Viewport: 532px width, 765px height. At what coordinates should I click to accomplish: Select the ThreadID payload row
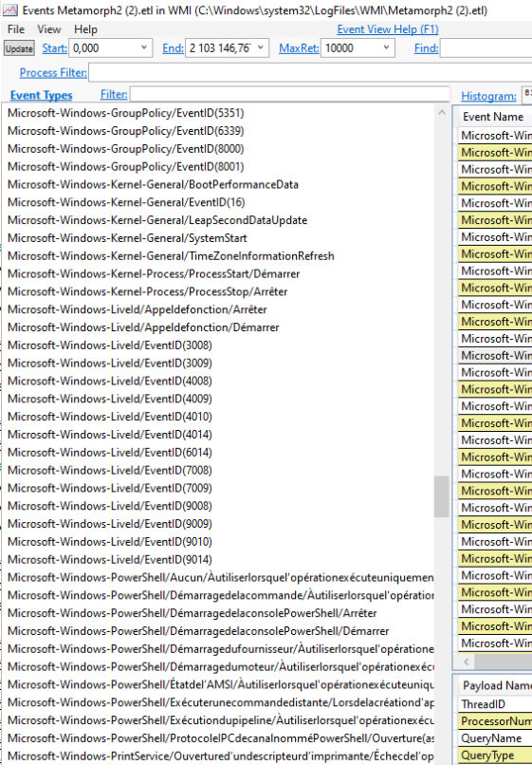click(495, 704)
